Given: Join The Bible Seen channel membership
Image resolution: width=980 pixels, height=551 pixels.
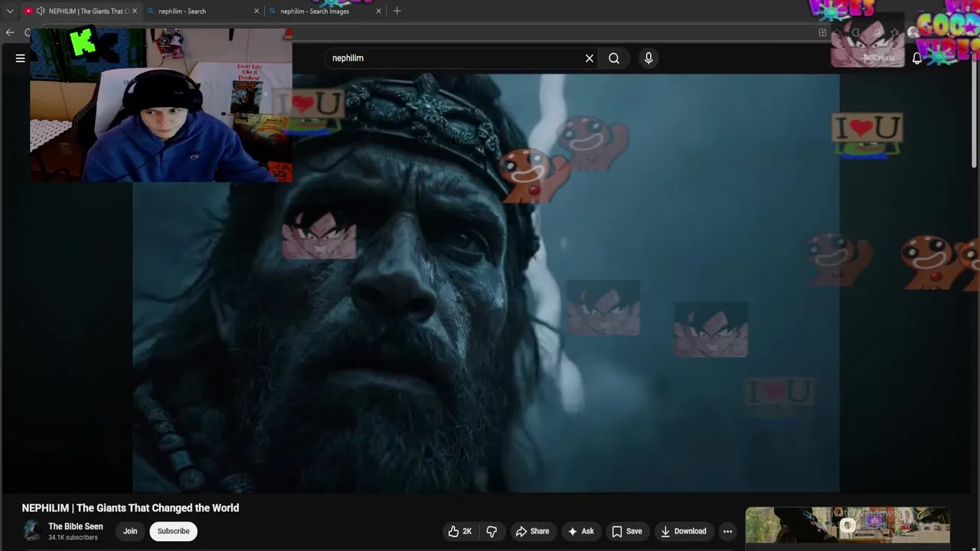Looking at the screenshot, I should pos(130,531).
